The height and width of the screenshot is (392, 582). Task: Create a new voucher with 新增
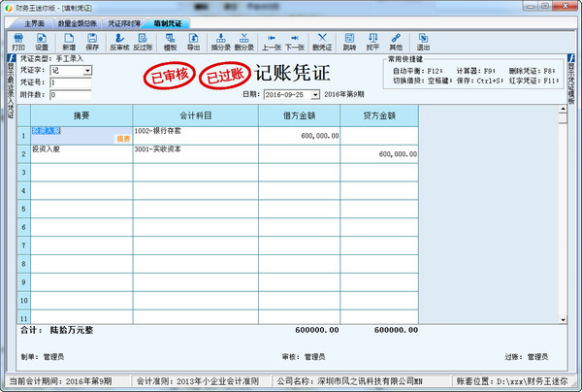tap(69, 41)
